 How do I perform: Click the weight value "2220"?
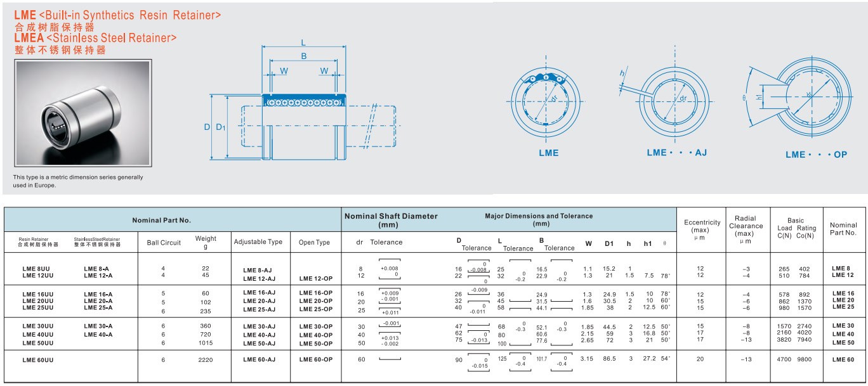coord(206,360)
